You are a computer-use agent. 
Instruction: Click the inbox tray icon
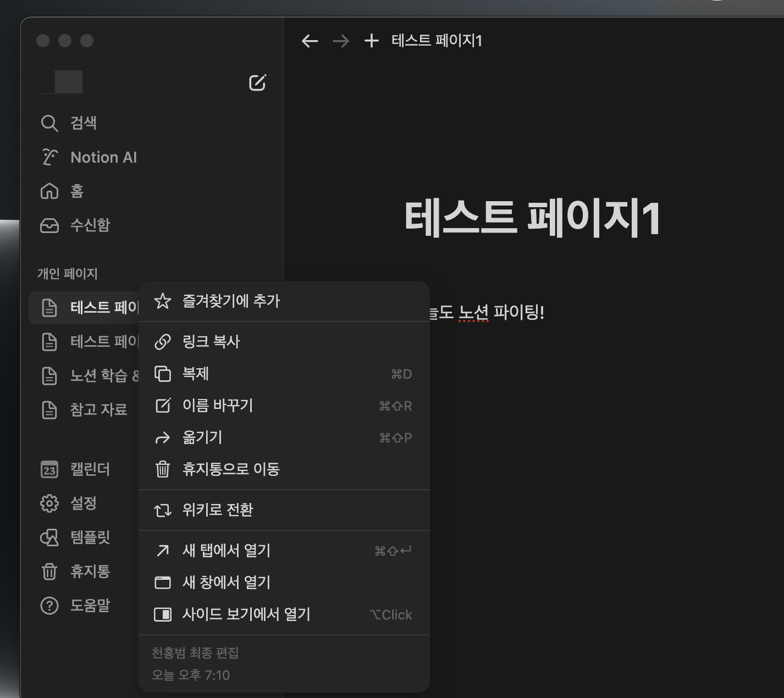pos(49,225)
